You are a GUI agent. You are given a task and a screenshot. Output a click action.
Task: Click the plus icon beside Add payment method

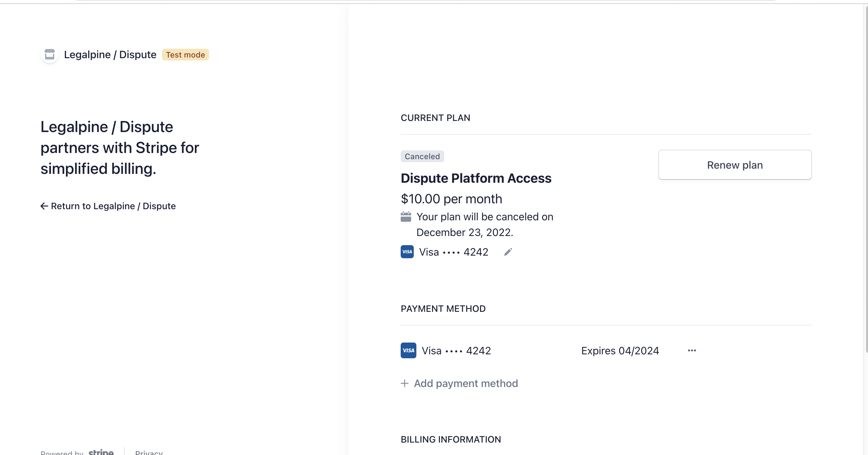pos(404,383)
